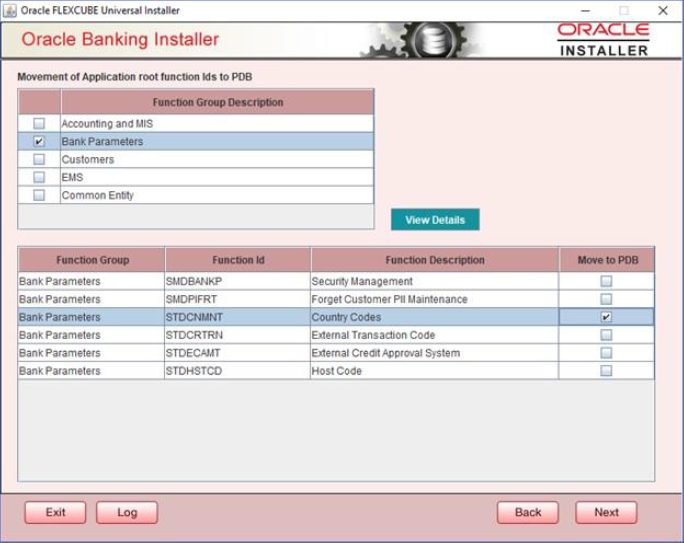Enable Move to PDB for SMDBANKP
The image size is (684, 543).
pyautogui.click(x=606, y=281)
